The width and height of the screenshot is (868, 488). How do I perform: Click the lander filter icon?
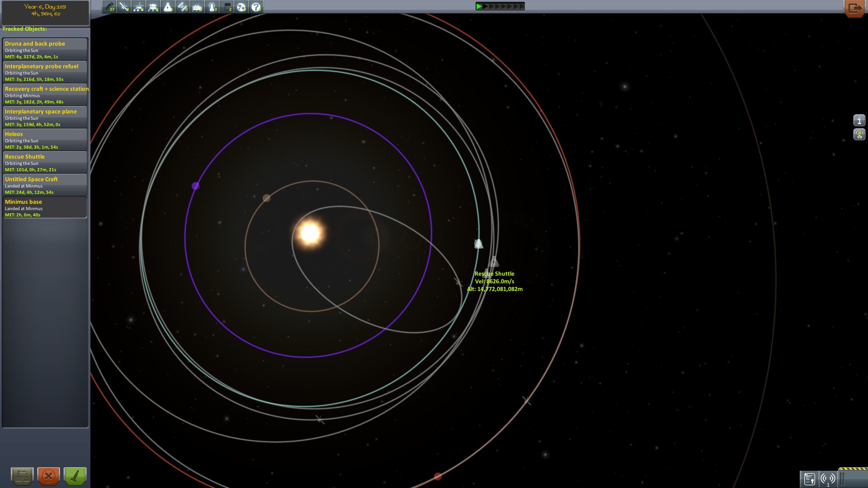pos(153,7)
